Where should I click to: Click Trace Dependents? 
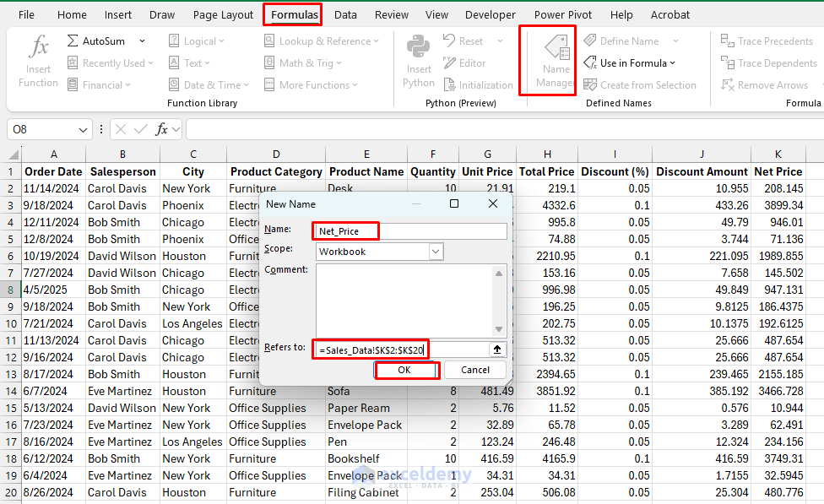click(x=769, y=63)
